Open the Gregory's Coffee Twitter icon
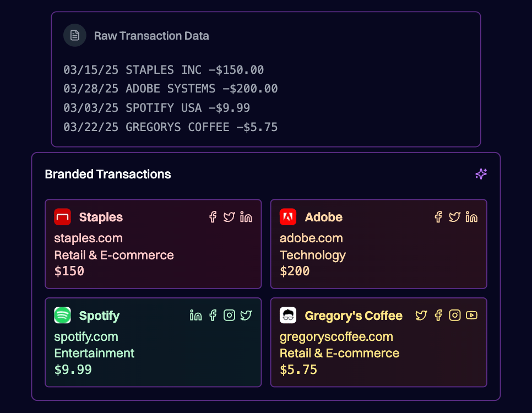532x413 pixels. [421, 316]
